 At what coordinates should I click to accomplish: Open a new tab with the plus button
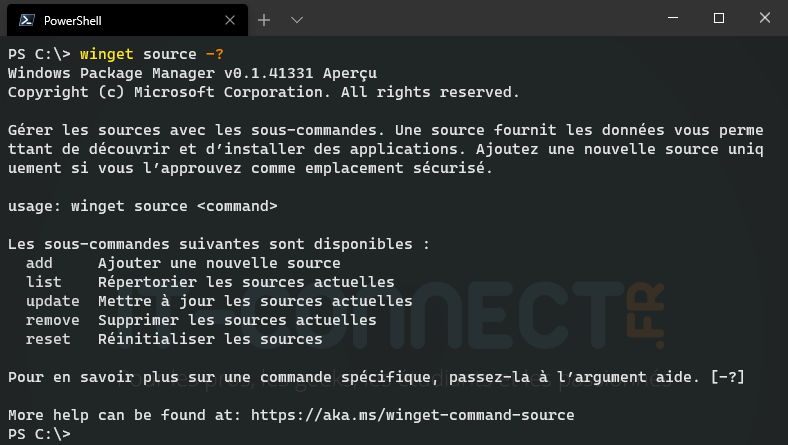(x=264, y=19)
